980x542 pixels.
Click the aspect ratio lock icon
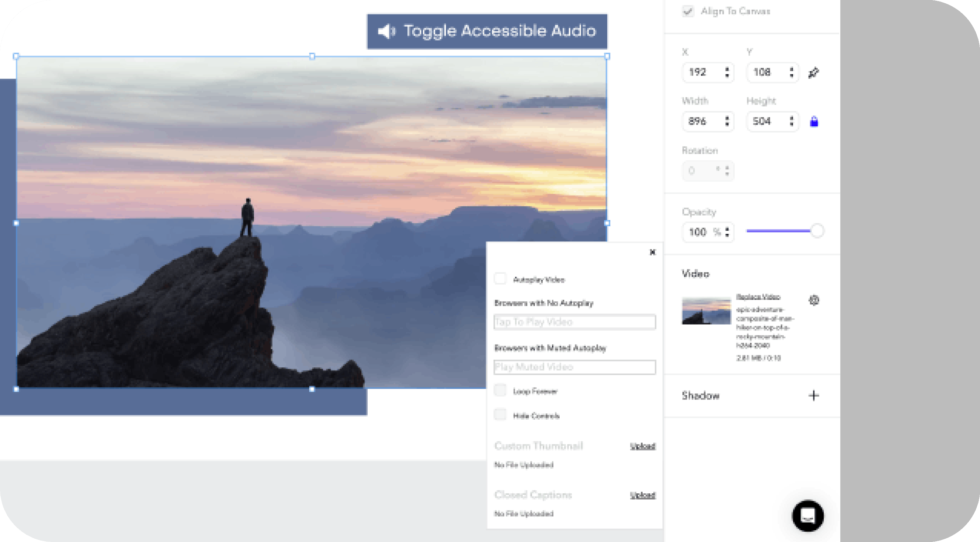[x=814, y=122]
